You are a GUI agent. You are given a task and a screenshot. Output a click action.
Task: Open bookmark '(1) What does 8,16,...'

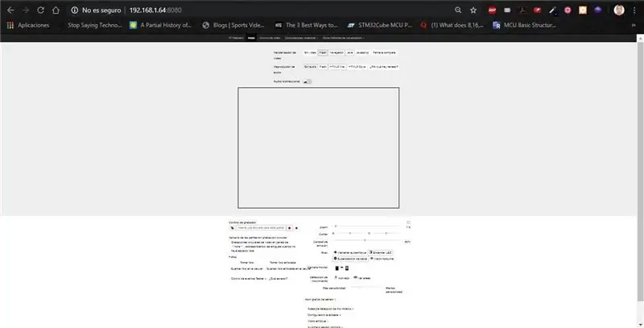(x=452, y=25)
